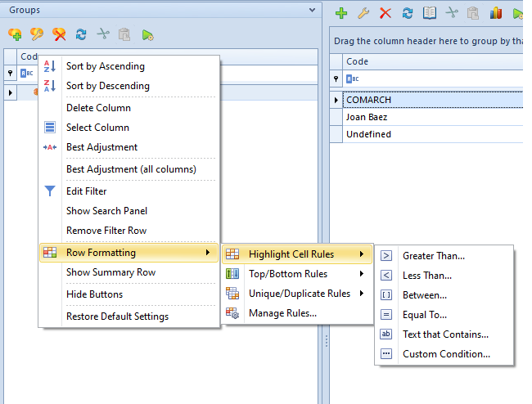Expand the row arrow in Groups tree

[x=10, y=92]
